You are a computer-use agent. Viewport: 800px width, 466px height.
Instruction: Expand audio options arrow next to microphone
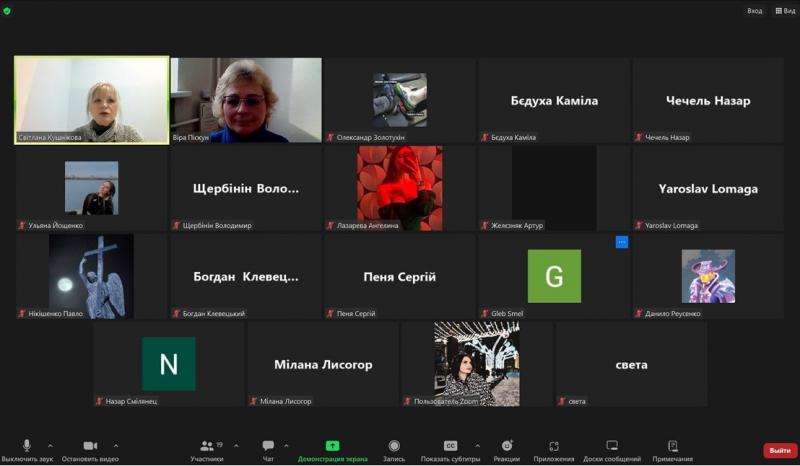[50, 446]
